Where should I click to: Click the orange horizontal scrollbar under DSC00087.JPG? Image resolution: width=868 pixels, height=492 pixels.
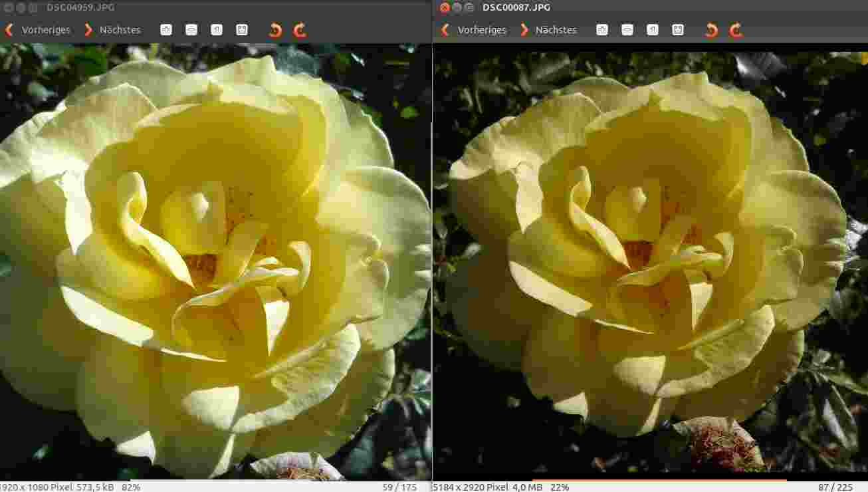pos(658,480)
